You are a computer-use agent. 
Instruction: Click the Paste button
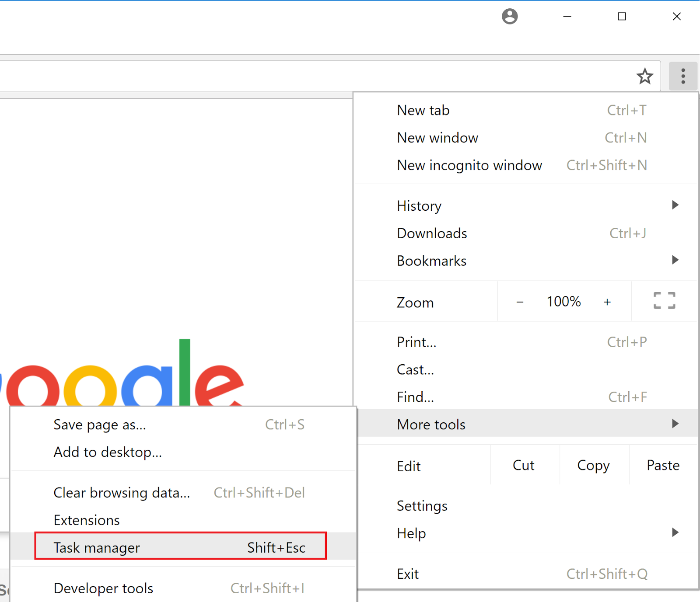[x=662, y=465]
